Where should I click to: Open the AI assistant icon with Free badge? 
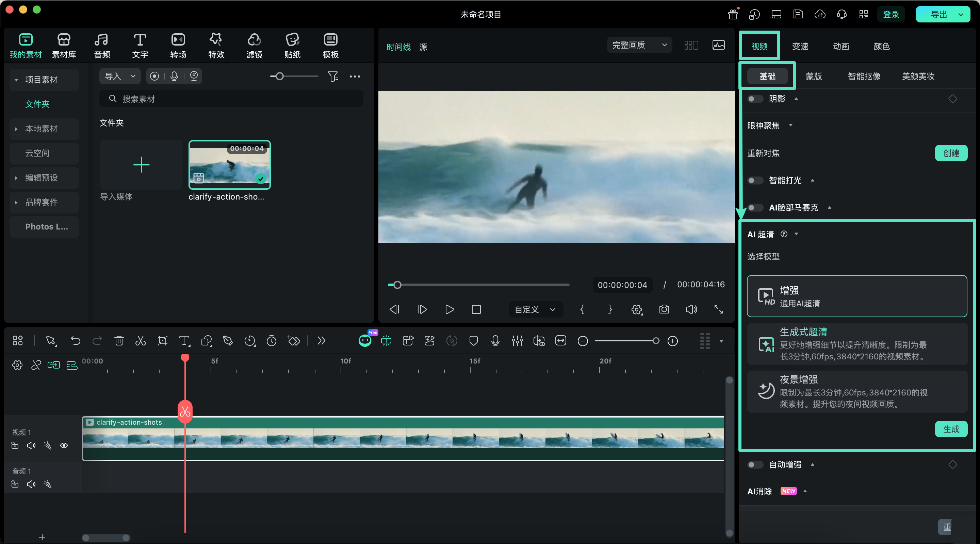(365, 340)
